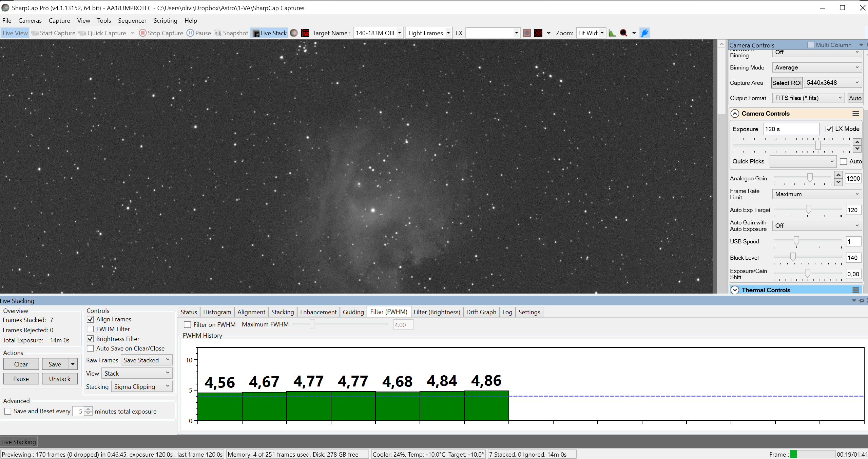The width and height of the screenshot is (868, 459).
Task: Click the magnifier focus tool icon
Action: point(623,33)
